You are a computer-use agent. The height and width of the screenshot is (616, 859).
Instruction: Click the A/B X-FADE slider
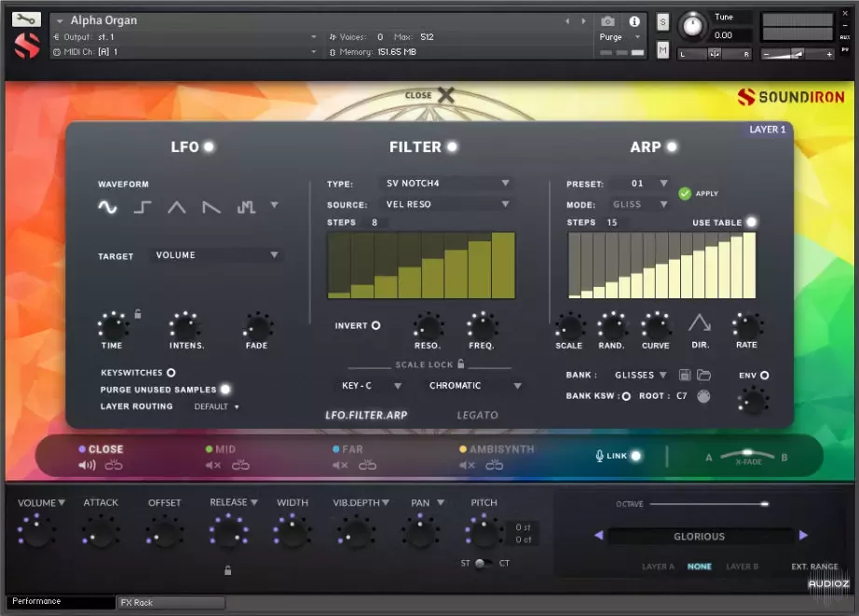746,455
